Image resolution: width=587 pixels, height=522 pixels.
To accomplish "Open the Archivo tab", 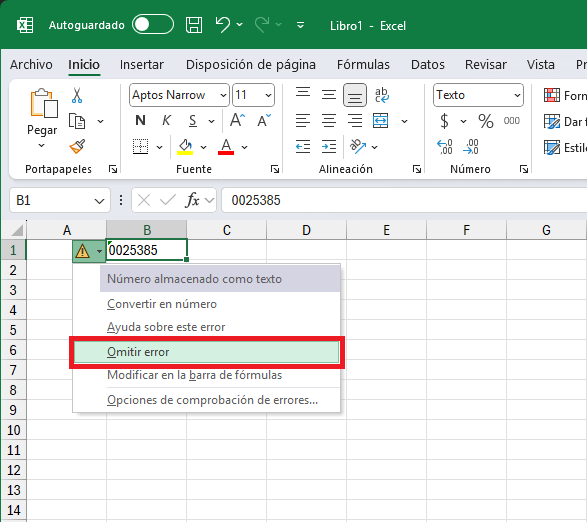I will (31, 64).
